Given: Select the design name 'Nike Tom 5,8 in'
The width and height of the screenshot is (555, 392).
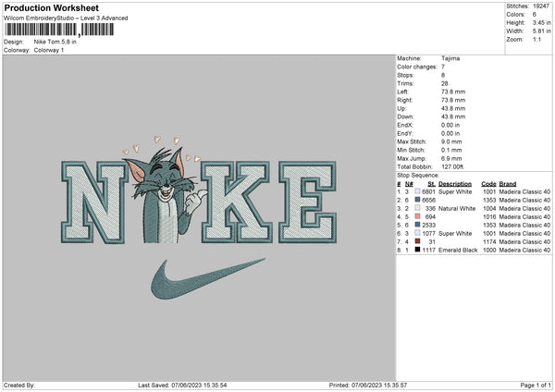Looking at the screenshot, I should pos(55,42).
